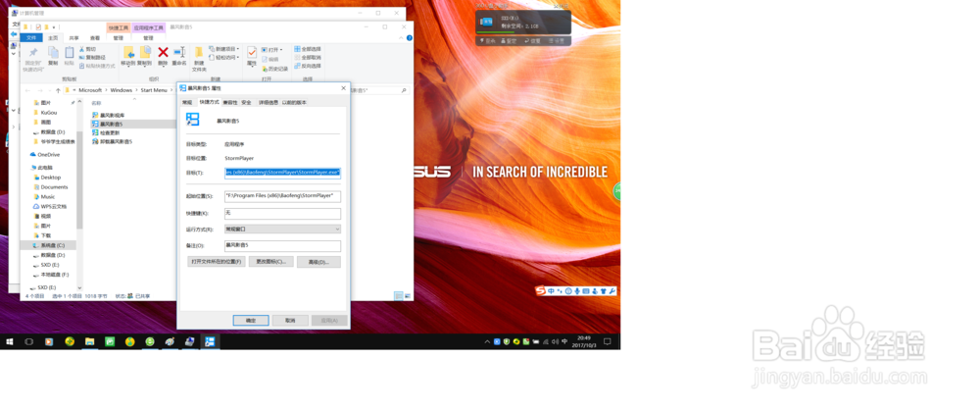Click the OK button in properties dialog

pos(251,320)
